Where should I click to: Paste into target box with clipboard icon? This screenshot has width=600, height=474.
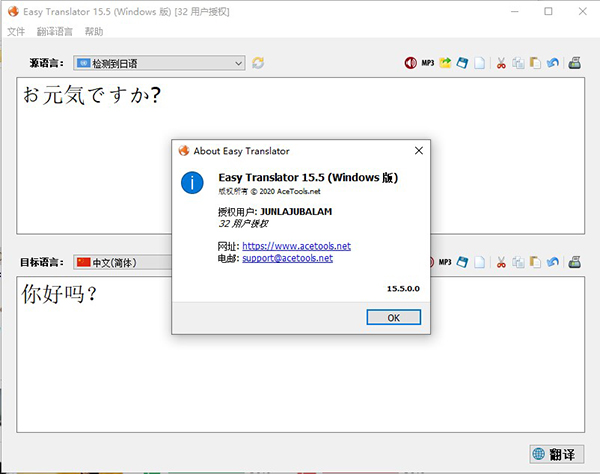coord(535,262)
